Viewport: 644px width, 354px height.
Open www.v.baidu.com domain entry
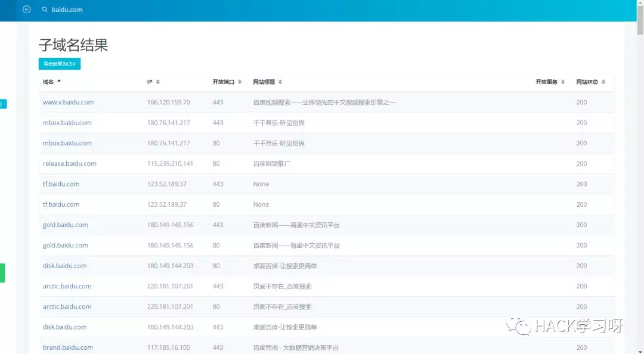coord(68,103)
